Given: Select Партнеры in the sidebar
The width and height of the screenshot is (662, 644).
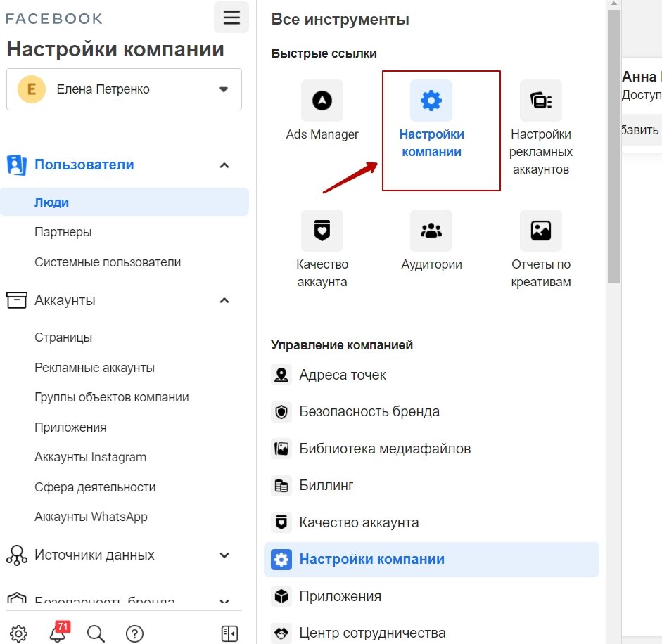Looking at the screenshot, I should 63,232.
